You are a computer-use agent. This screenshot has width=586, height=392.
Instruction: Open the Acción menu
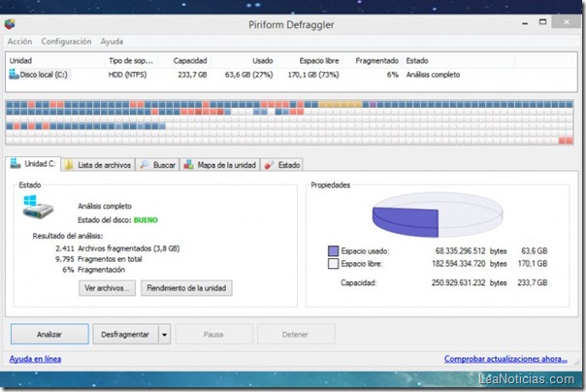[x=19, y=42]
